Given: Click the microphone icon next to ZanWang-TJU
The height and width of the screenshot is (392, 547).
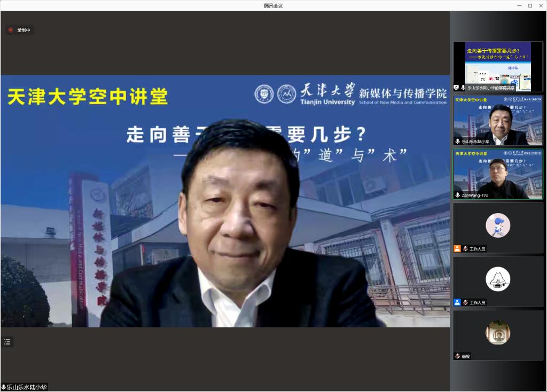Looking at the screenshot, I should (x=458, y=195).
